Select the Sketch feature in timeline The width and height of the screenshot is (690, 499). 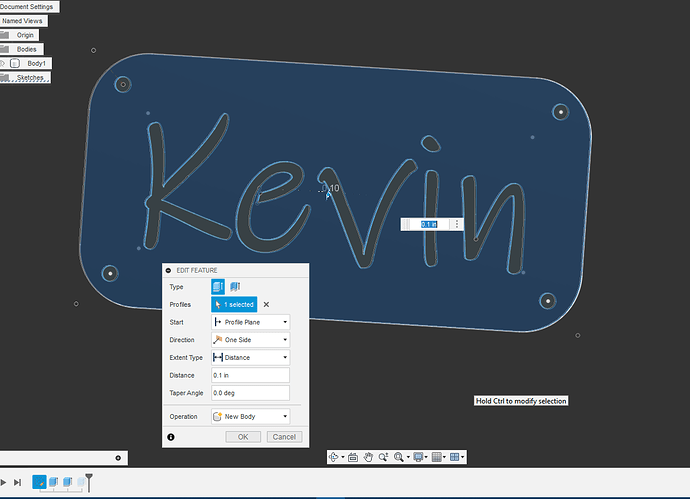pos(39,482)
